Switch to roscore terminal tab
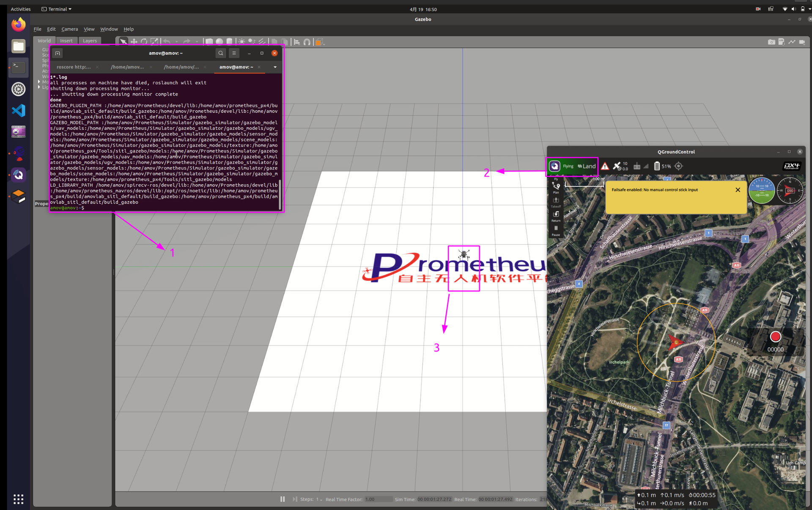Viewport: 812px width, 510px height. click(74, 67)
